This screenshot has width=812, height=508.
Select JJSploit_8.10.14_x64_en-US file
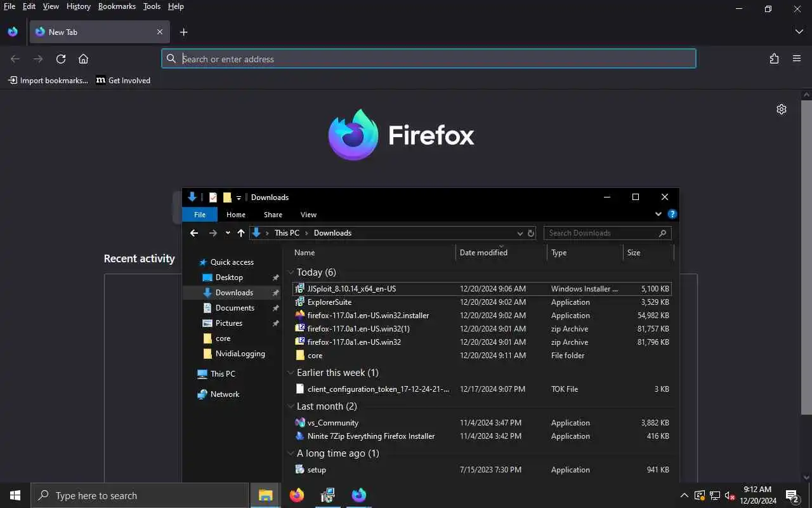tap(482, 289)
